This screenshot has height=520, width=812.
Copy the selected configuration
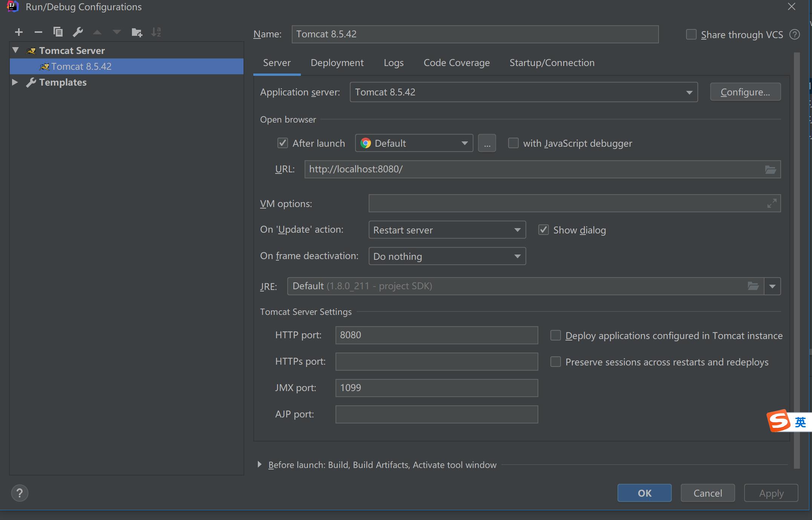click(x=58, y=32)
